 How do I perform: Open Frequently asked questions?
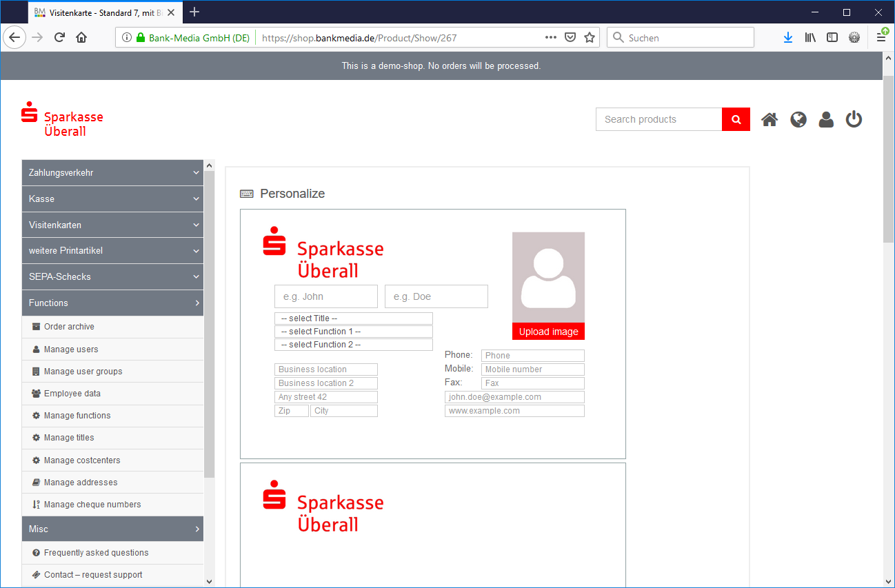113,553
